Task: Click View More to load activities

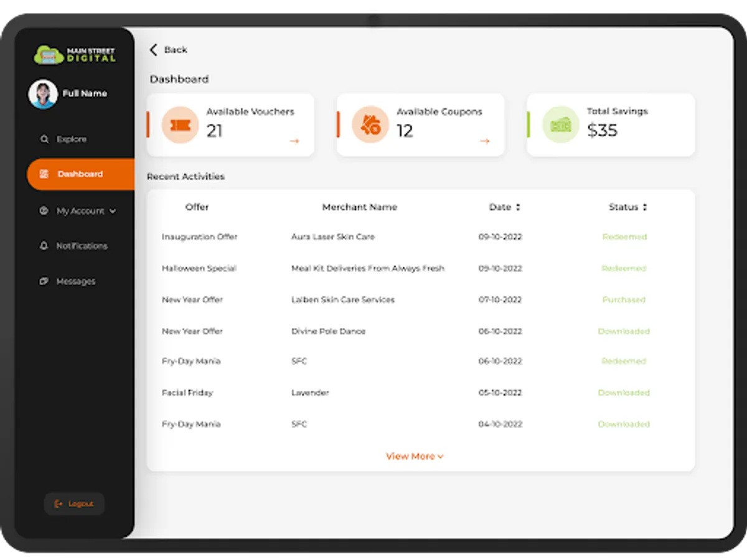Action: (x=414, y=456)
